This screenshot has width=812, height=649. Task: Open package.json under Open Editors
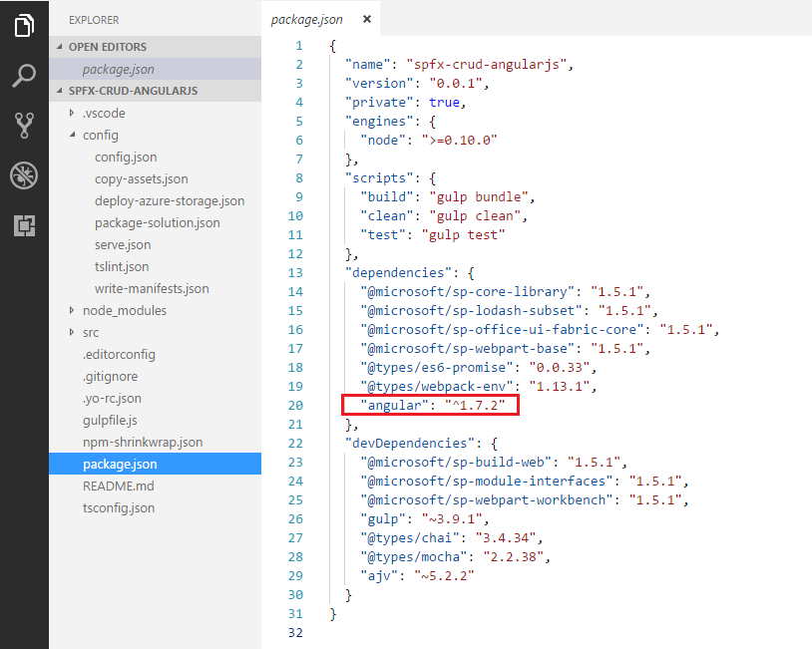point(119,69)
